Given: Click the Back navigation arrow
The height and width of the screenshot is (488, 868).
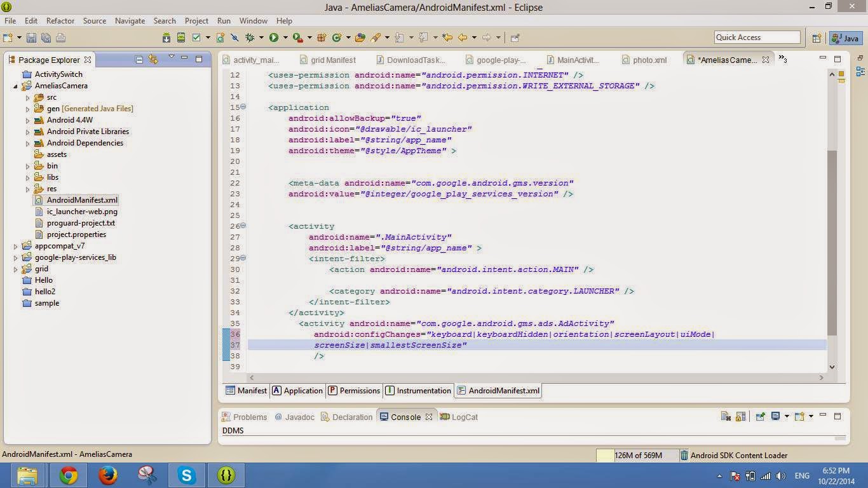Looking at the screenshot, I should pos(463,37).
